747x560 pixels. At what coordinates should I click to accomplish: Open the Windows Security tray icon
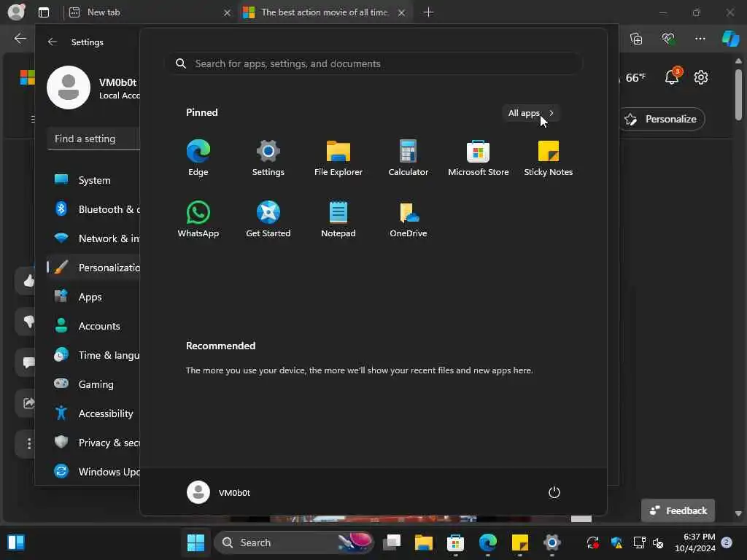[616, 542]
